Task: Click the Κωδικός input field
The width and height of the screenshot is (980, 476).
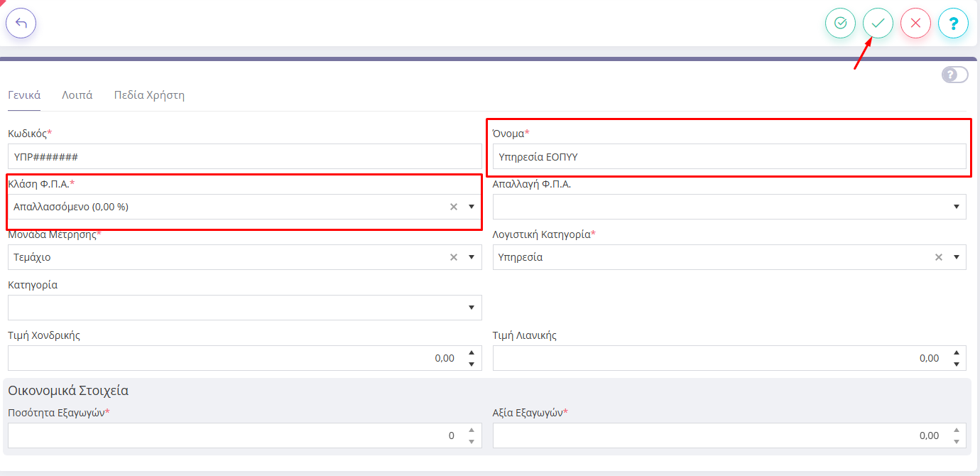Action: pyautogui.click(x=244, y=157)
